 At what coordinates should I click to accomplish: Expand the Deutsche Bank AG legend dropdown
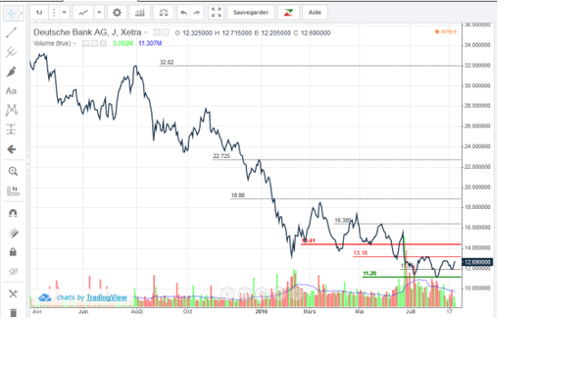pyautogui.click(x=146, y=32)
